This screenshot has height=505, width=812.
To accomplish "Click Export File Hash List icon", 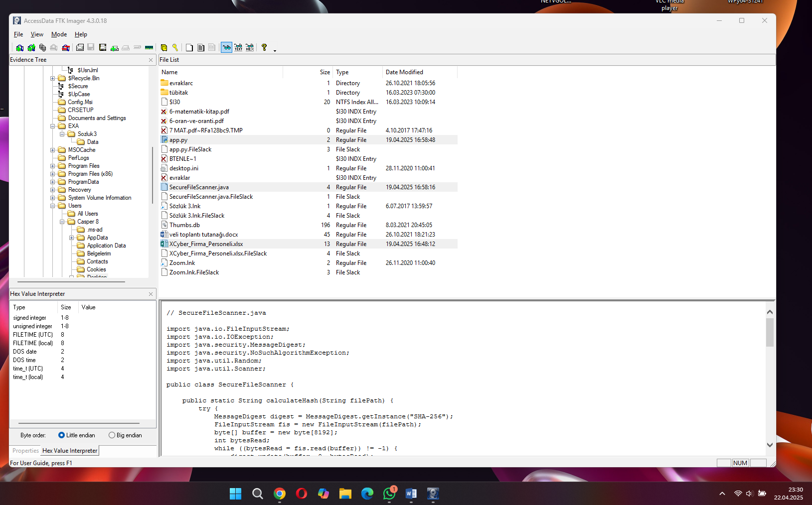I will (201, 48).
